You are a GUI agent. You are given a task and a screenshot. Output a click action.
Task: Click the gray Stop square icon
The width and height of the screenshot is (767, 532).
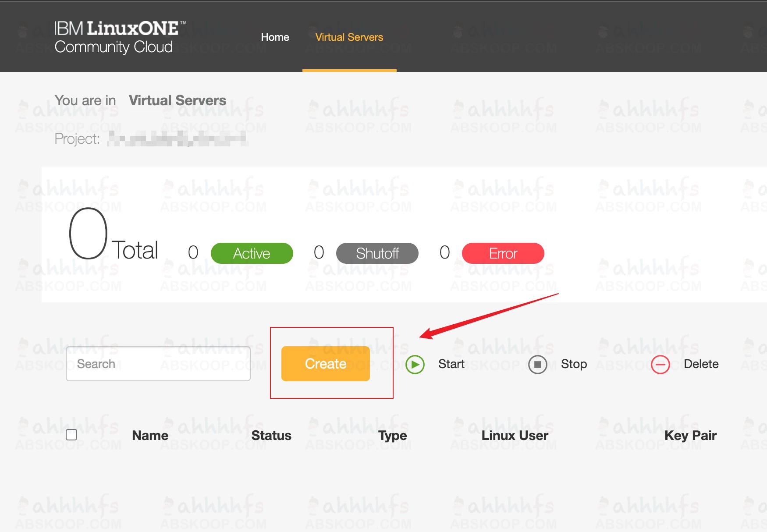click(537, 364)
